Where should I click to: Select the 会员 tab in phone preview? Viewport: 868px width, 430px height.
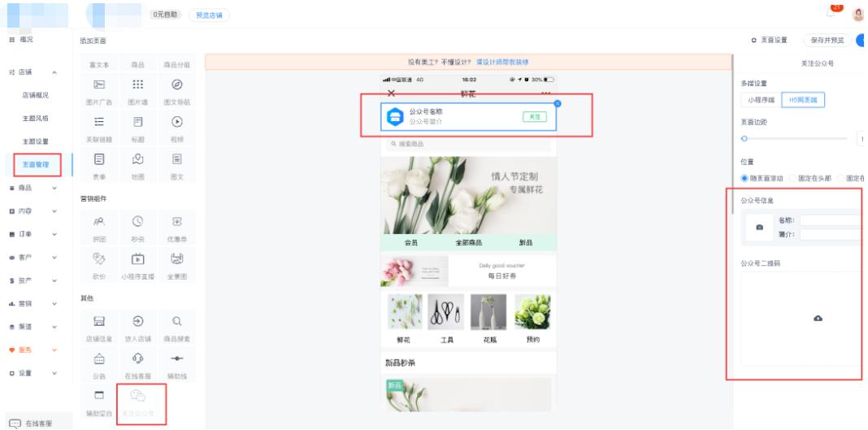410,243
